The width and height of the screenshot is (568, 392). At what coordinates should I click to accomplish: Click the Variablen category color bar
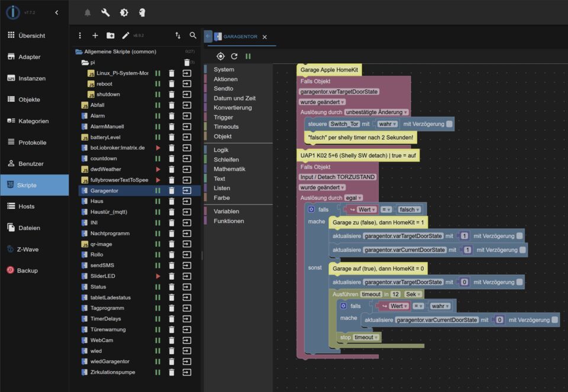[206, 211]
